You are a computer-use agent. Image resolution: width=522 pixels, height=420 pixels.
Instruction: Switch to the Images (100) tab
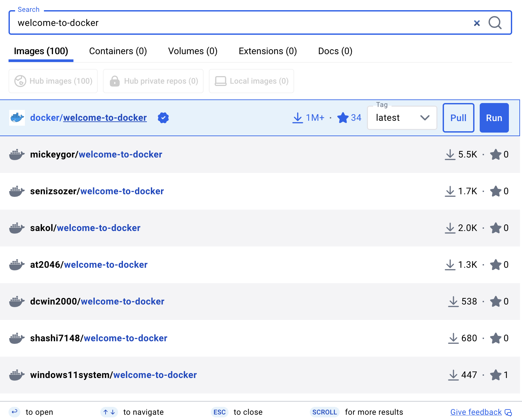tap(41, 51)
